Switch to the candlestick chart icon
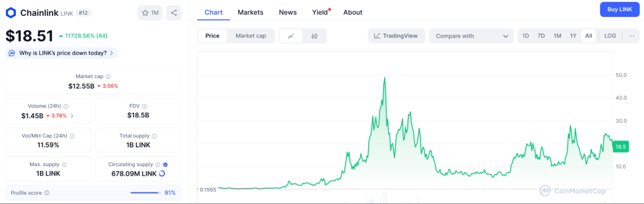This screenshot has width=644, height=204. [x=314, y=36]
